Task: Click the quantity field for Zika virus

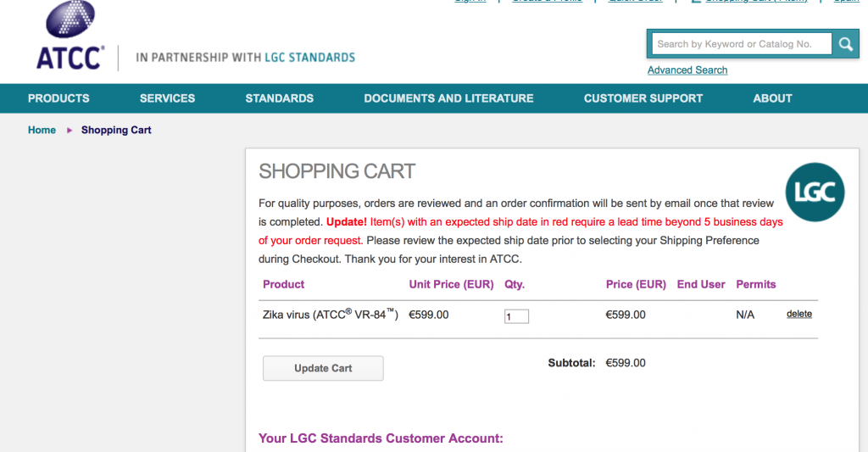Action: coord(516,316)
